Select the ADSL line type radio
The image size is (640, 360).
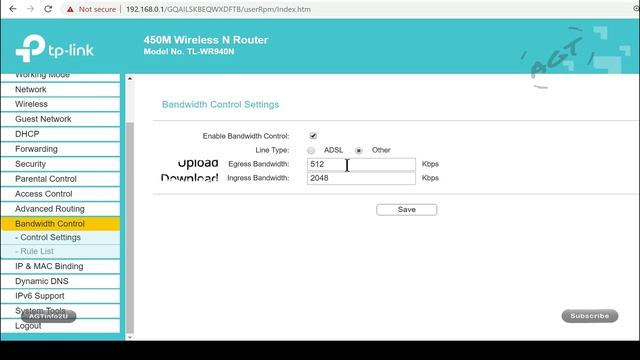[x=311, y=151]
